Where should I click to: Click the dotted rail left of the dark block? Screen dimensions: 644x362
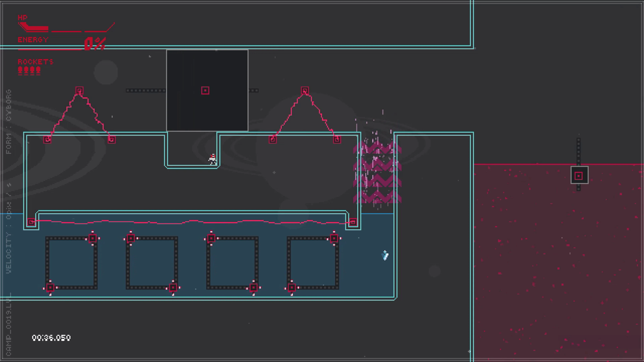[145, 90]
